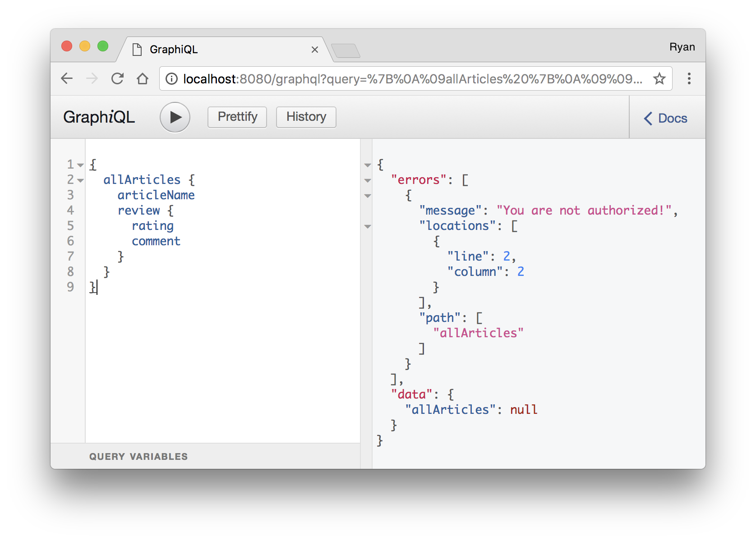Open the Chrome three-dot menu
Screen dimensions: 756x541
click(x=689, y=78)
